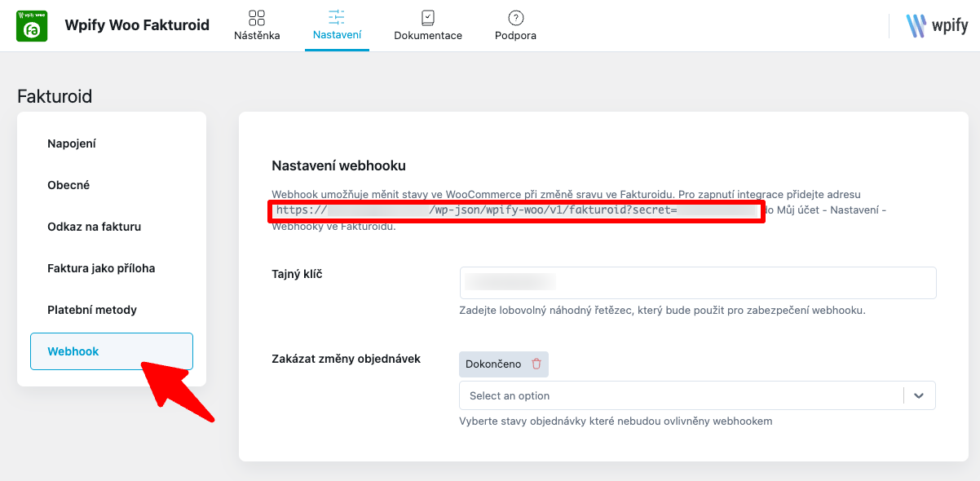
Task: Click the green Wpify Woo Fakturoid plugin logo
Action: point(31,25)
